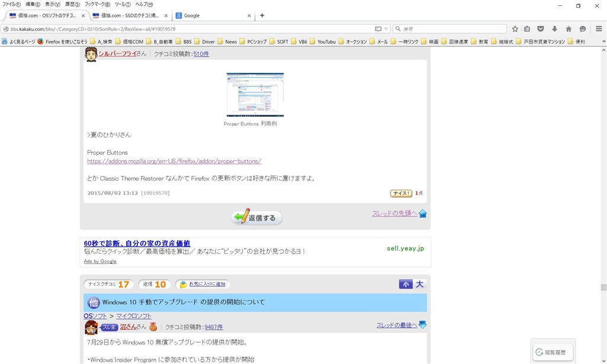
Task: Go to the Firefox home page
Action: [568, 28]
